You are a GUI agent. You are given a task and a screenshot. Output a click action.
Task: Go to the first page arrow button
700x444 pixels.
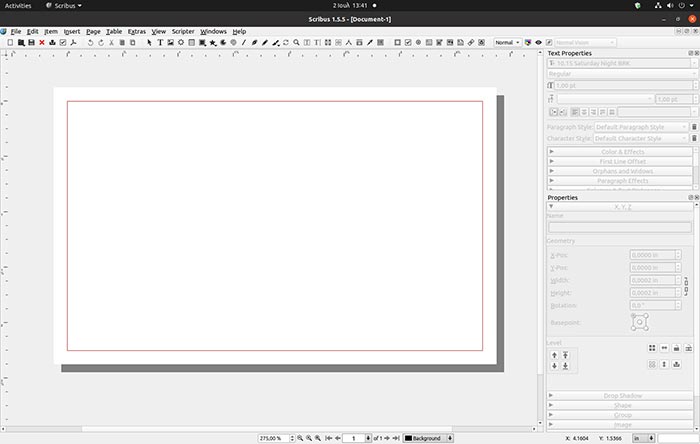[x=329, y=438]
